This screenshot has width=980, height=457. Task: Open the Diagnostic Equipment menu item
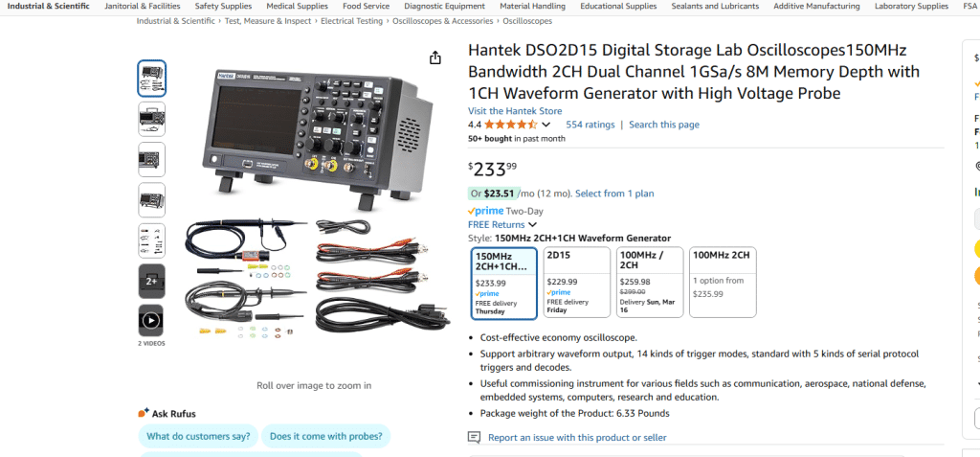(x=437, y=6)
